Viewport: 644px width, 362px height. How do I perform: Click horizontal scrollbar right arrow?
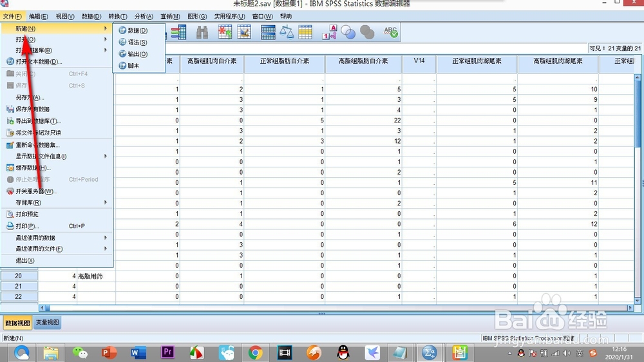point(630,307)
